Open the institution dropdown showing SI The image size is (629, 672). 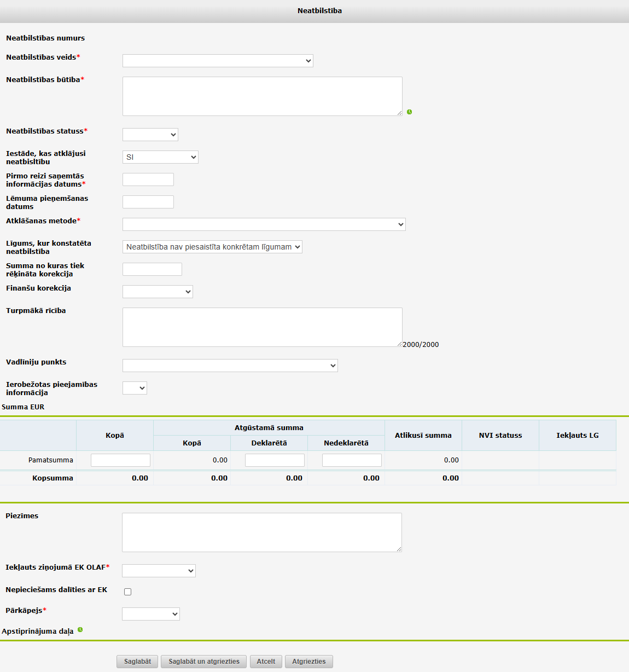pyautogui.click(x=160, y=157)
